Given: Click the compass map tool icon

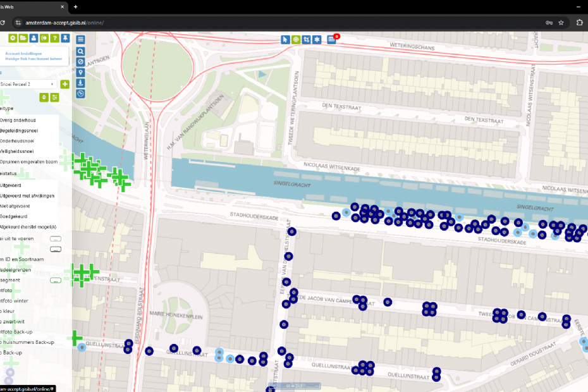Looking at the screenshot, I should coord(80,94).
